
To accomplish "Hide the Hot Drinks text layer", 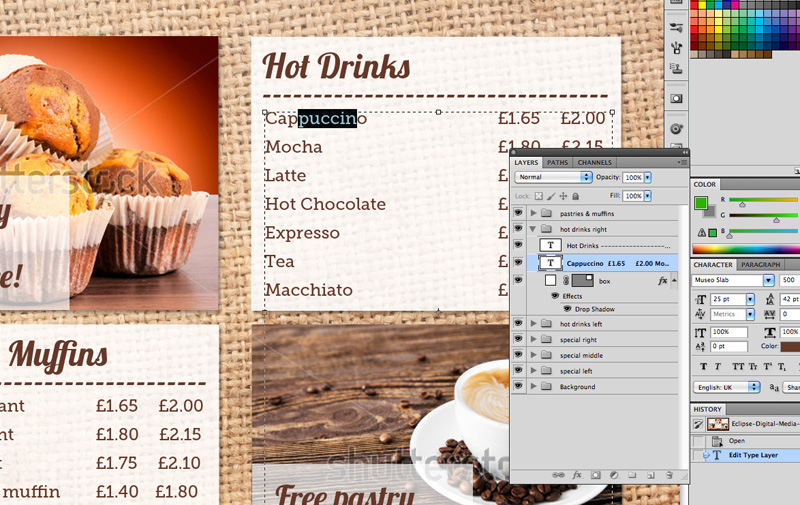I will (x=519, y=244).
